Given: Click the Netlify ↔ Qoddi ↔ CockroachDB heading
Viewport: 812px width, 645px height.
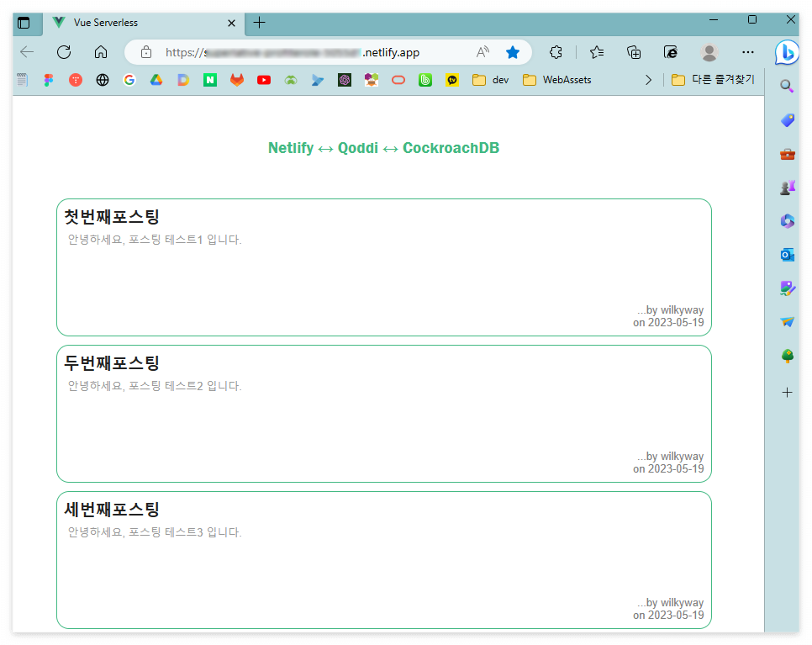Looking at the screenshot, I should pyautogui.click(x=384, y=148).
